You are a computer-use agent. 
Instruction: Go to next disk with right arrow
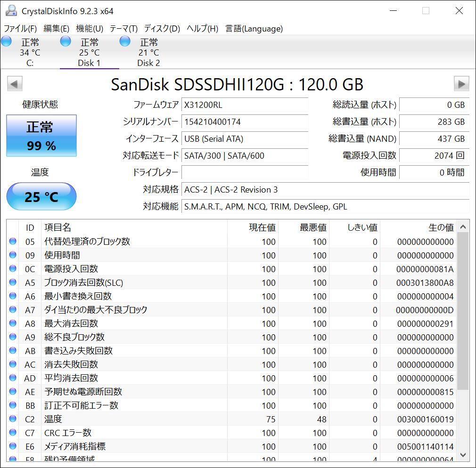[461, 84]
